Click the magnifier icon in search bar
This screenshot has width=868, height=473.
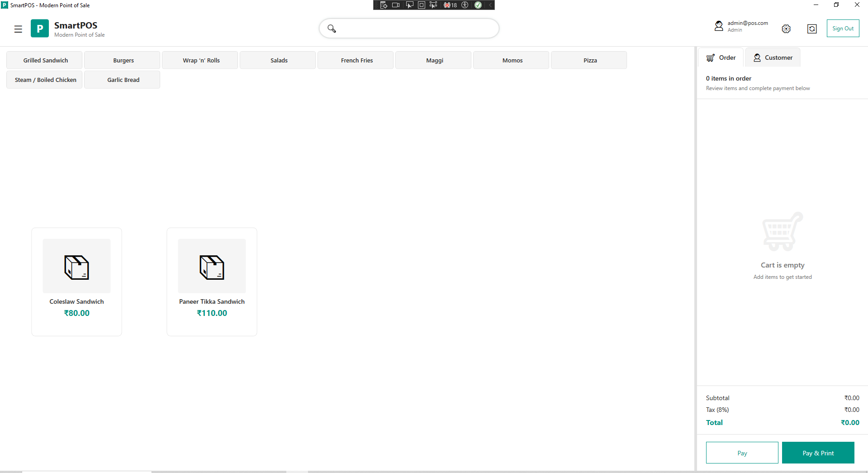332,29
